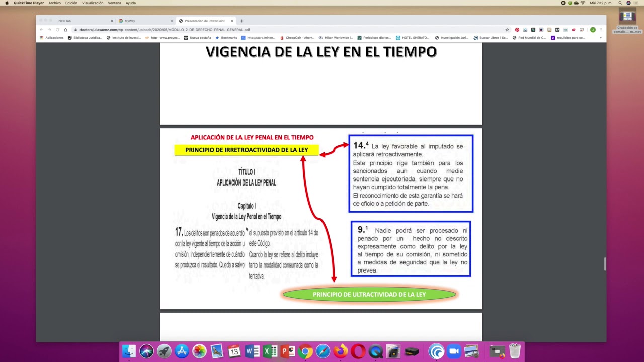Open a new browser tab

(242, 21)
